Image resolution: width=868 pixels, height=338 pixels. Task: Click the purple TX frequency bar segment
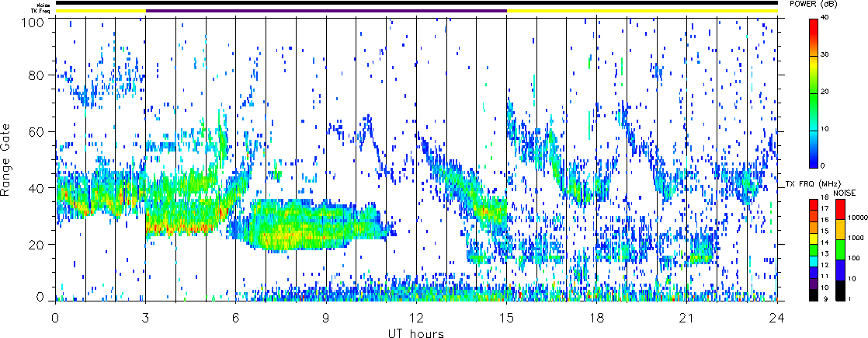pos(327,10)
